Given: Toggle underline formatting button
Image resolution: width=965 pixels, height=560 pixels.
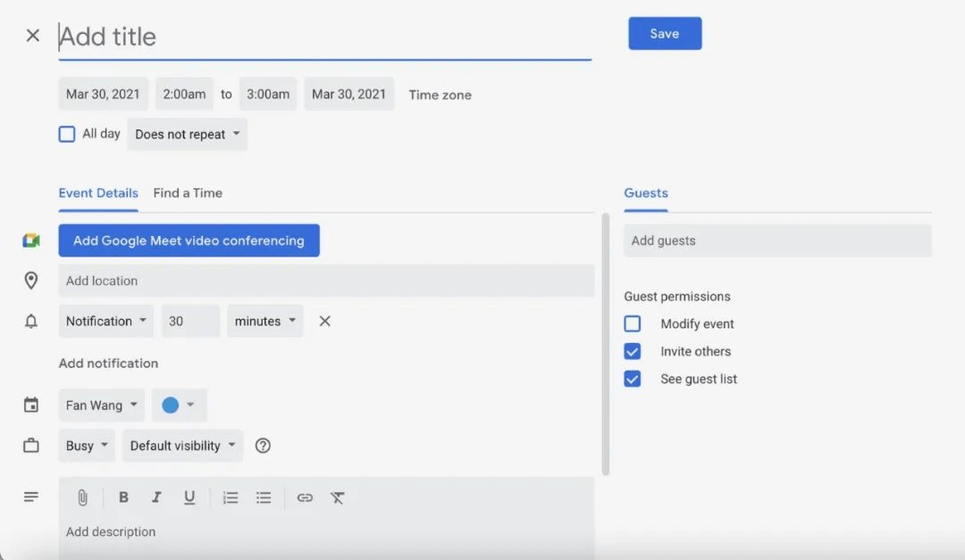Looking at the screenshot, I should point(189,497).
